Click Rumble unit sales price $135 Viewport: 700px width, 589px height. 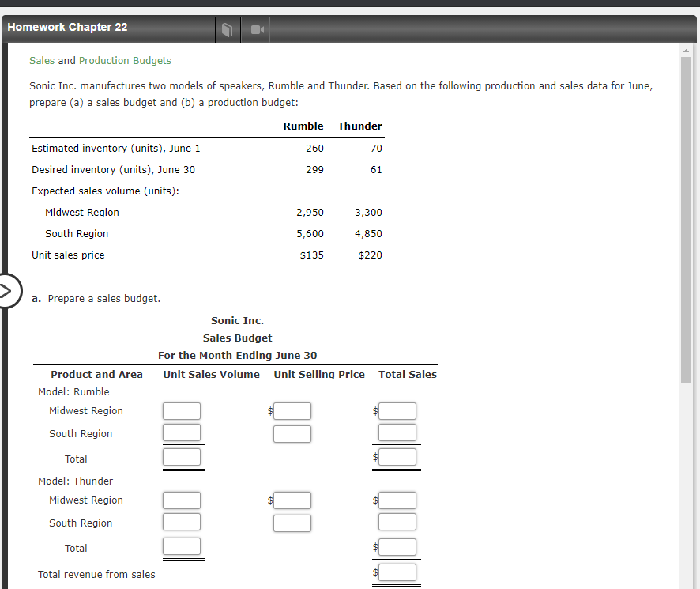click(x=312, y=255)
